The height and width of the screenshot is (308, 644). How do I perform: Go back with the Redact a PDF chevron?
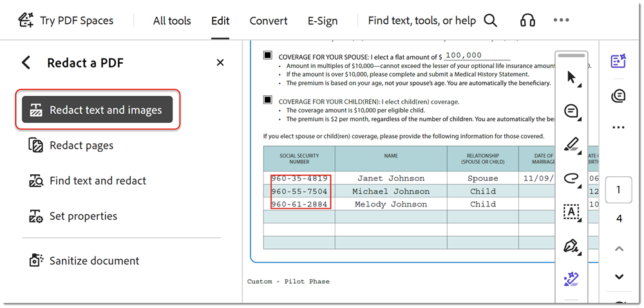pos(26,63)
